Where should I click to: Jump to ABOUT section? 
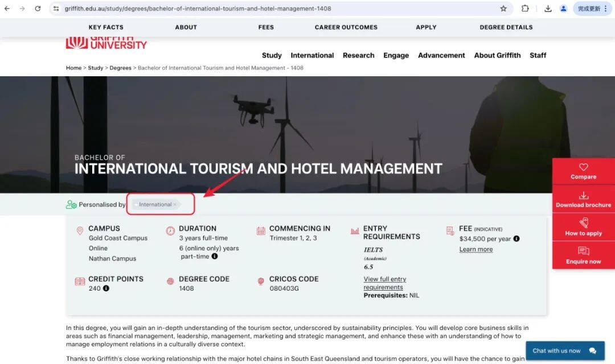tap(186, 27)
